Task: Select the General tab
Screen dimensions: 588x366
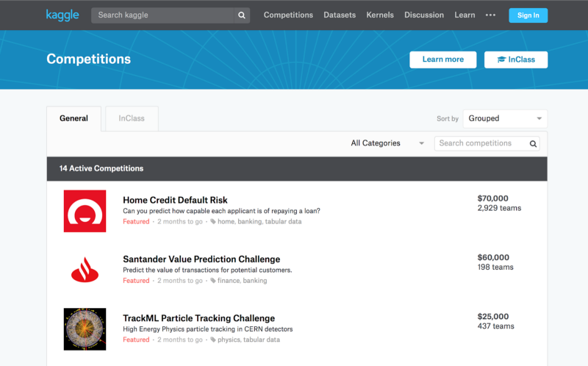Action: pos(74,118)
